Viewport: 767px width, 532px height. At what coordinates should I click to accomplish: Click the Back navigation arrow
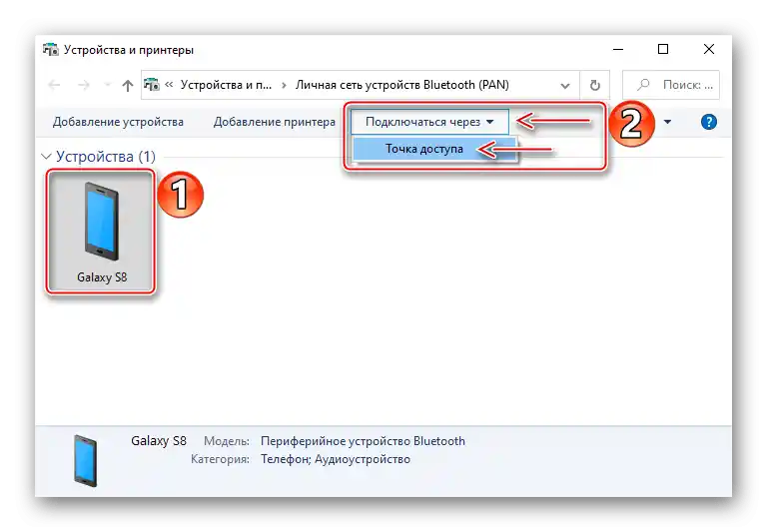point(54,85)
